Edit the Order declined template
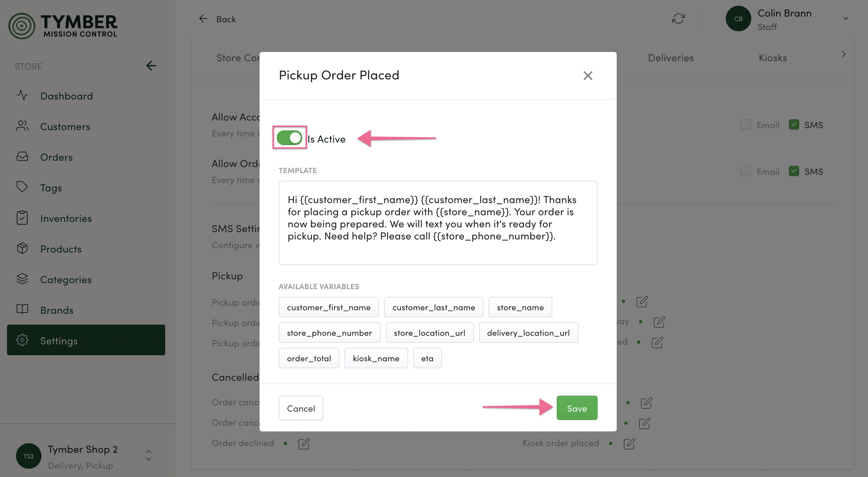Viewport: 868px width, 477px height. (304, 444)
